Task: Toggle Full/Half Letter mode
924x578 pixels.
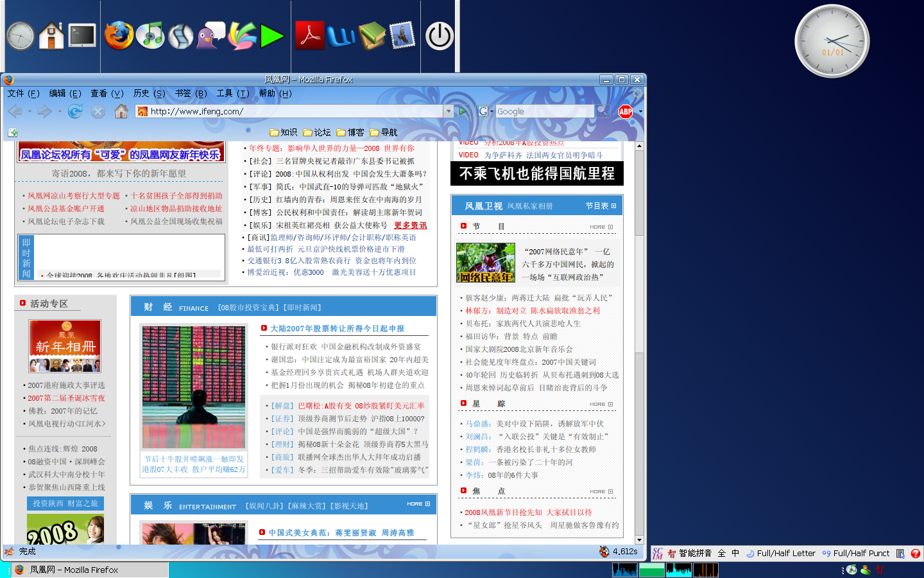Action: [781, 553]
